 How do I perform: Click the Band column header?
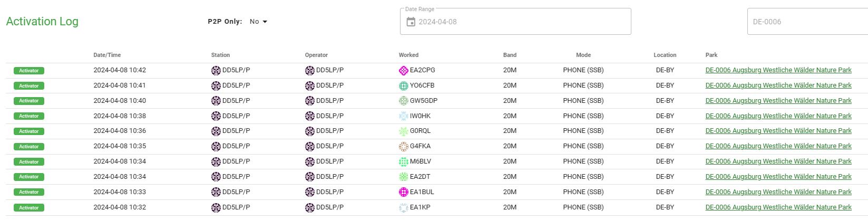510,55
